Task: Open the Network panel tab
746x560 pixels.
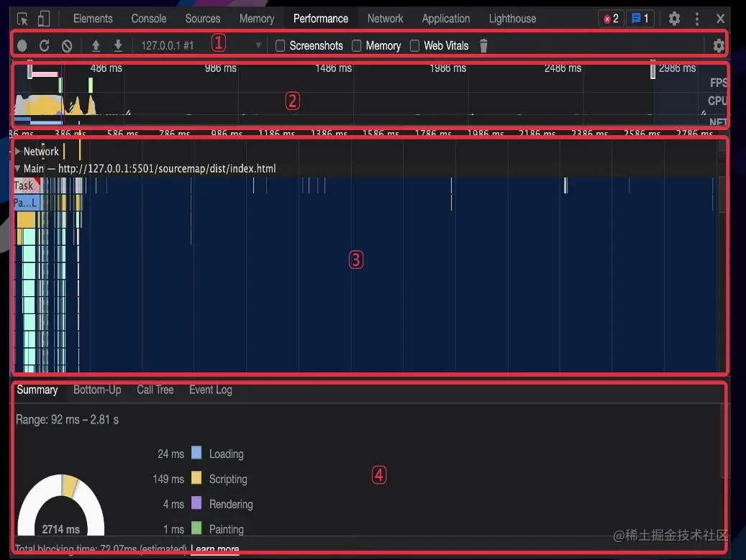Action: coord(385,19)
